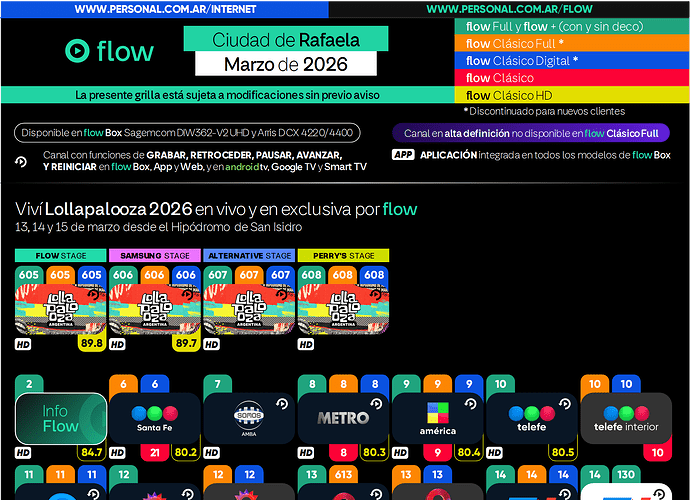Open the Lollapalooza thumbnail for channel 605
The width and height of the screenshot is (690, 500).
[61, 309]
